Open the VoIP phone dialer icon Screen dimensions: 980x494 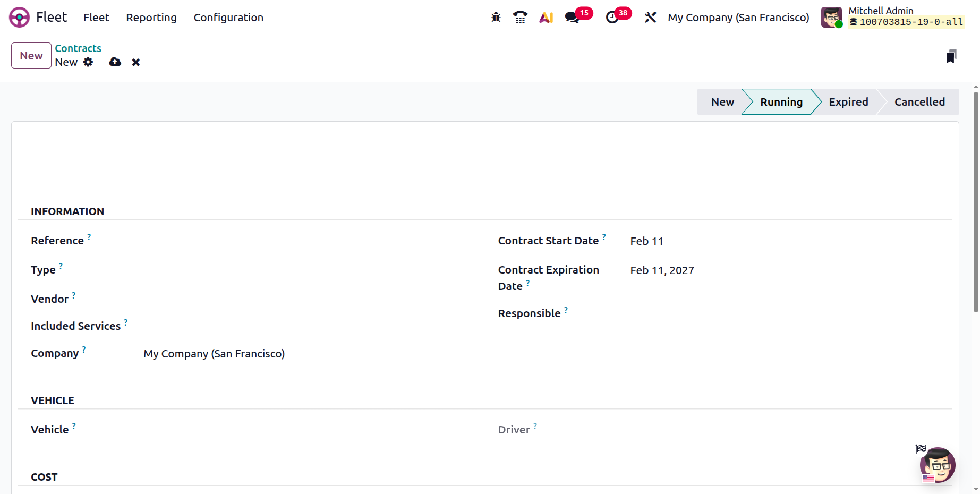click(x=520, y=18)
